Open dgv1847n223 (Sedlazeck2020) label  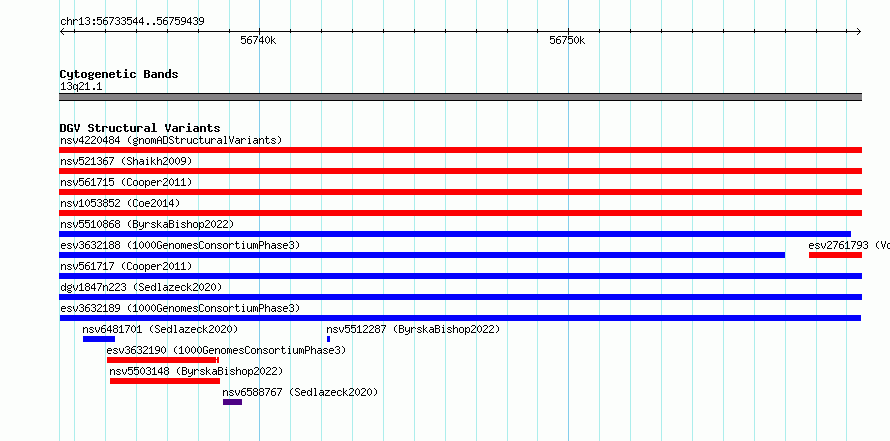141,287
